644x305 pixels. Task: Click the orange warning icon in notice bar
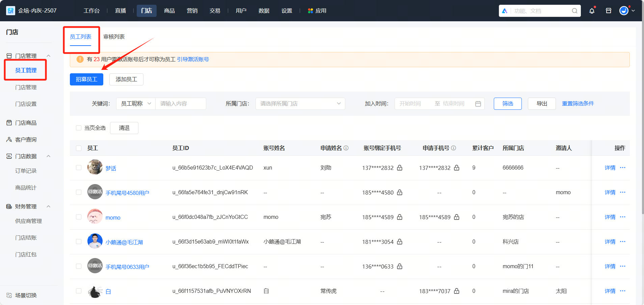tap(80, 59)
